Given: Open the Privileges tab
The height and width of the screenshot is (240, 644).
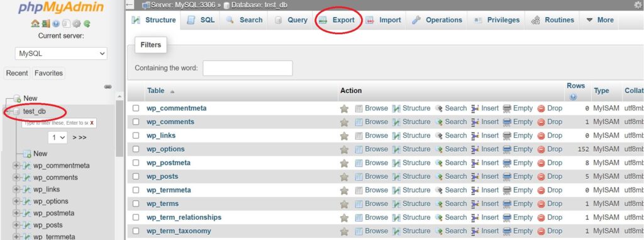Looking at the screenshot, I should pyautogui.click(x=497, y=20).
